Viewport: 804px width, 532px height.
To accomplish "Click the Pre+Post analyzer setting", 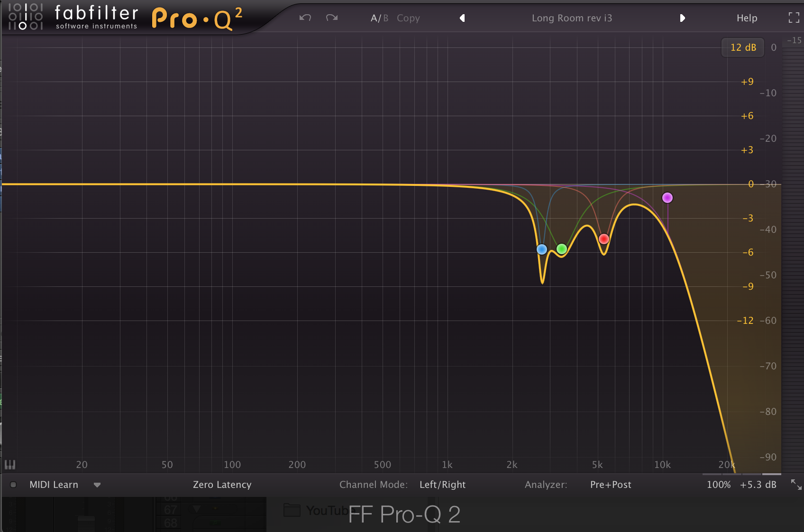I will click(x=611, y=485).
